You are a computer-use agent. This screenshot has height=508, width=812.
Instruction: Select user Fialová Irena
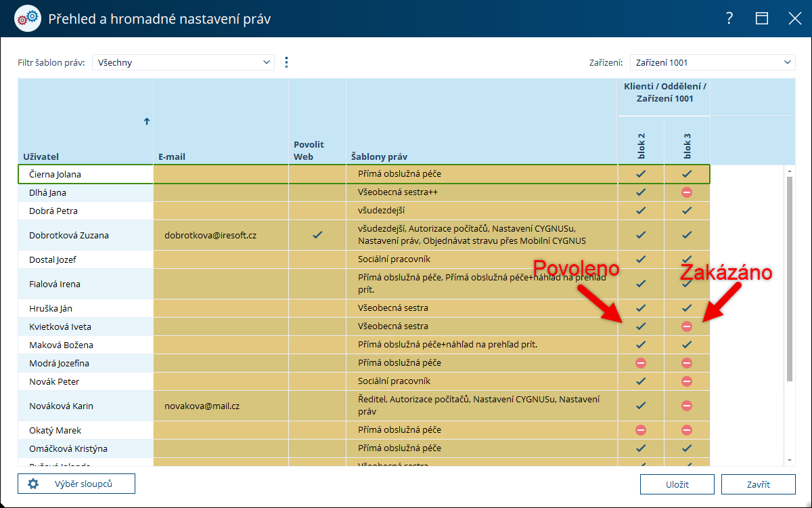55,284
